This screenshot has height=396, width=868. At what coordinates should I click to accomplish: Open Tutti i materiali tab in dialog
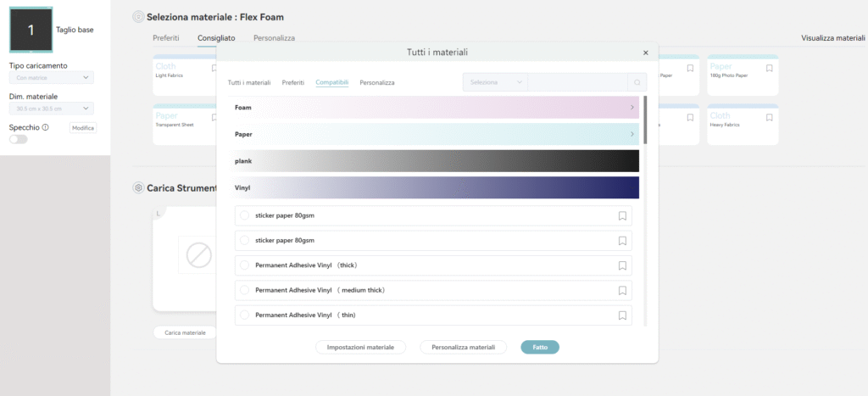point(249,82)
